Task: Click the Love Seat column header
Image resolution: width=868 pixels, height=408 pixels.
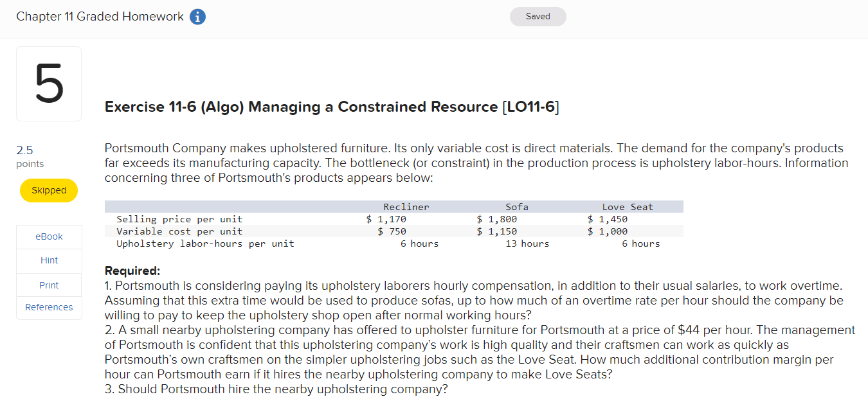Action: point(628,206)
